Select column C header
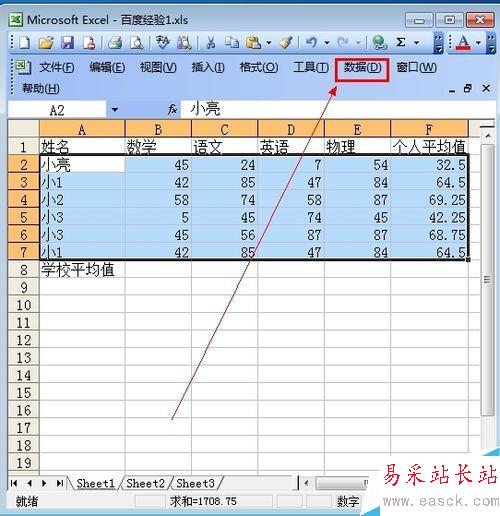Viewport: 500px width, 516px height. (x=225, y=129)
